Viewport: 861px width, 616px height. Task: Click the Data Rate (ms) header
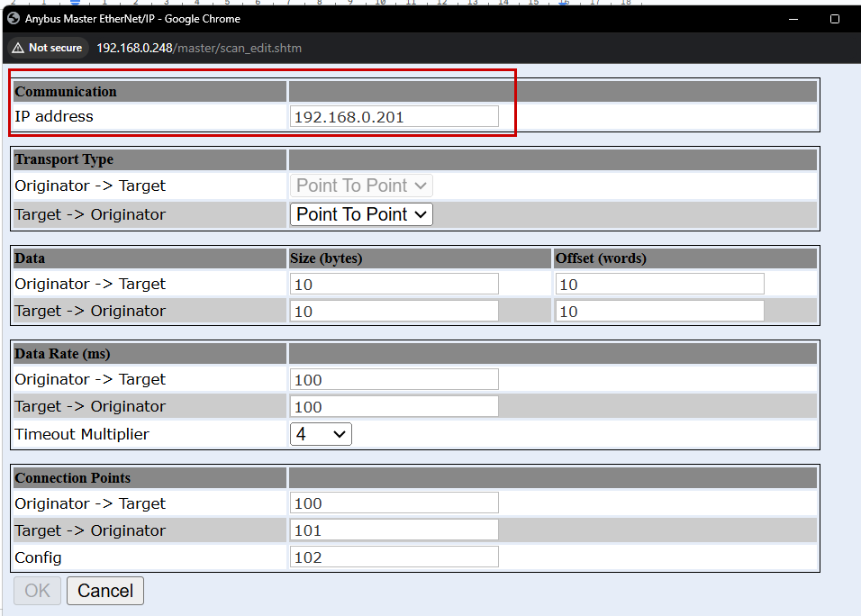[63, 354]
